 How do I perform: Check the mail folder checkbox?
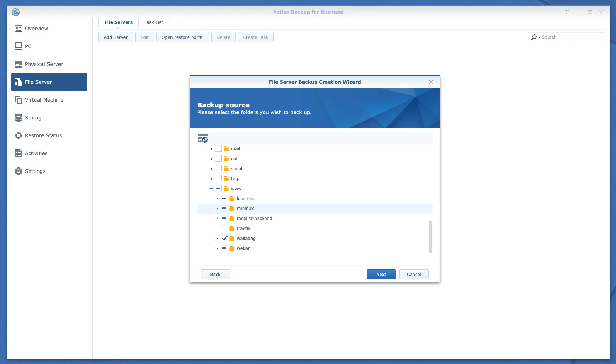pyautogui.click(x=218, y=149)
